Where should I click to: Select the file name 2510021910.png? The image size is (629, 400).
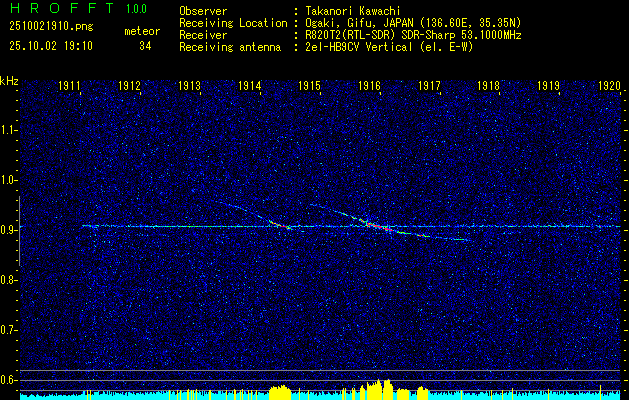[51, 27]
